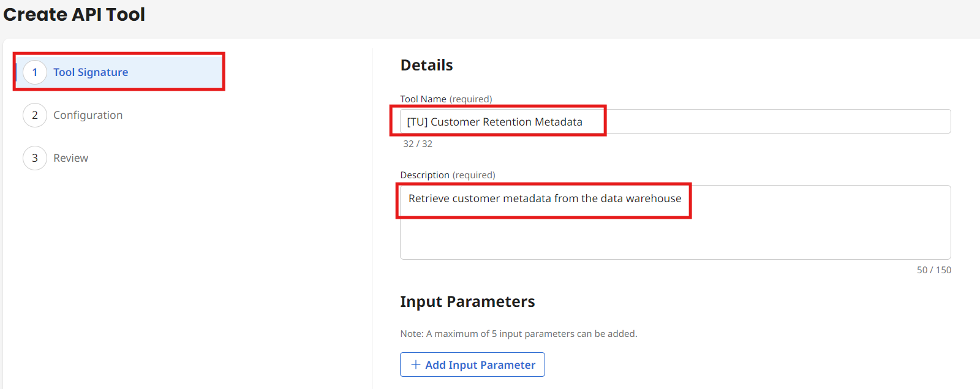Open the Review step

pos(70,157)
